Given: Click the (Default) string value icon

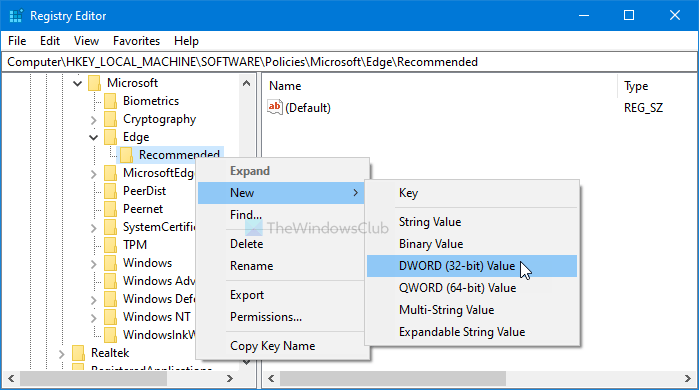Looking at the screenshot, I should [x=275, y=108].
